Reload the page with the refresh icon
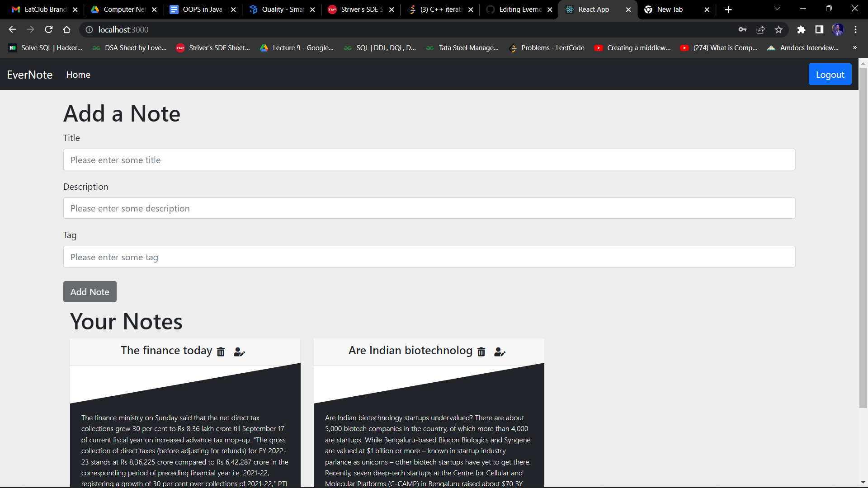868x488 pixels. tap(48, 29)
